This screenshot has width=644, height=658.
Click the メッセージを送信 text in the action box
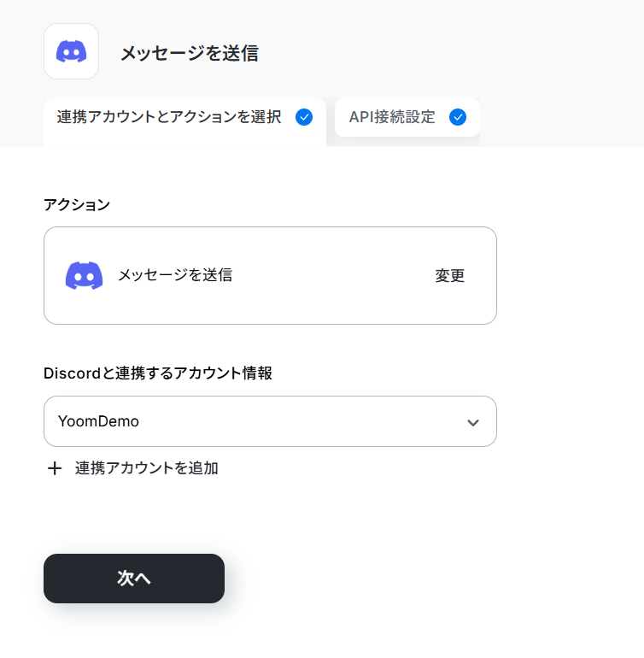coord(175,275)
